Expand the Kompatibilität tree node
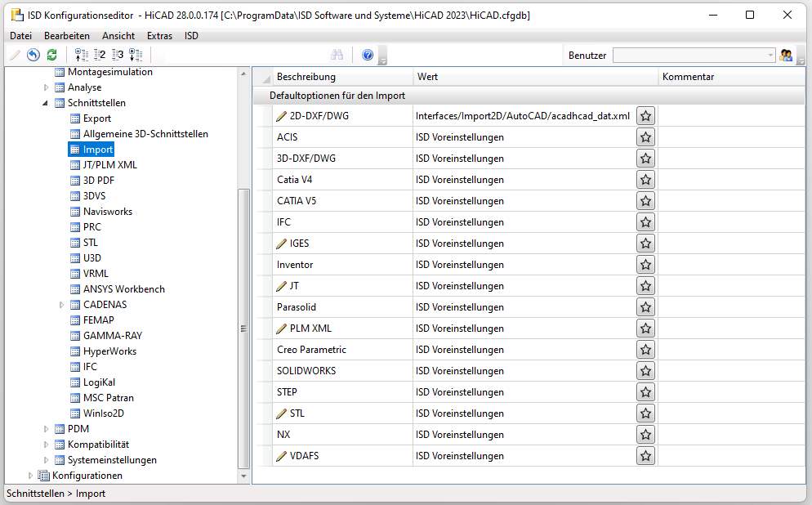This screenshot has height=505, width=812. (x=46, y=445)
